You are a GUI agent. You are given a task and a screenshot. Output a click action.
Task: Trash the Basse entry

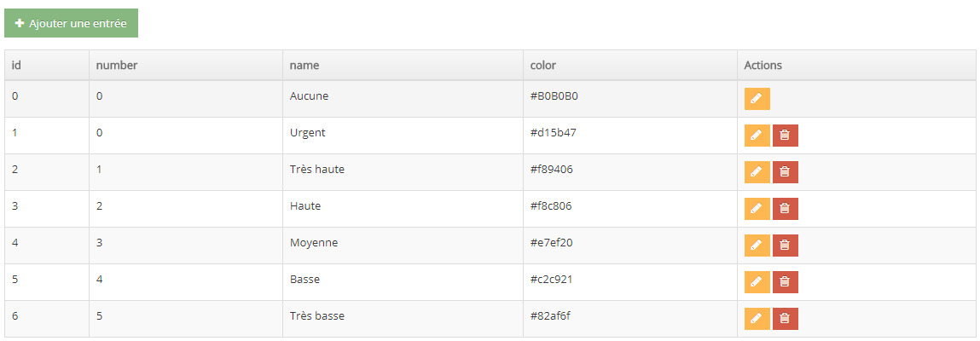click(785, 282)
